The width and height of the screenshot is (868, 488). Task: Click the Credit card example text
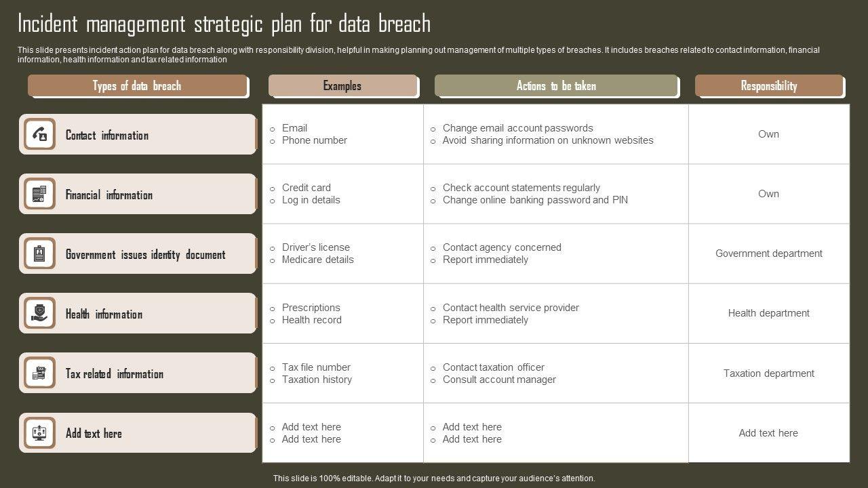pyautogui.click(x=307, y=188)
